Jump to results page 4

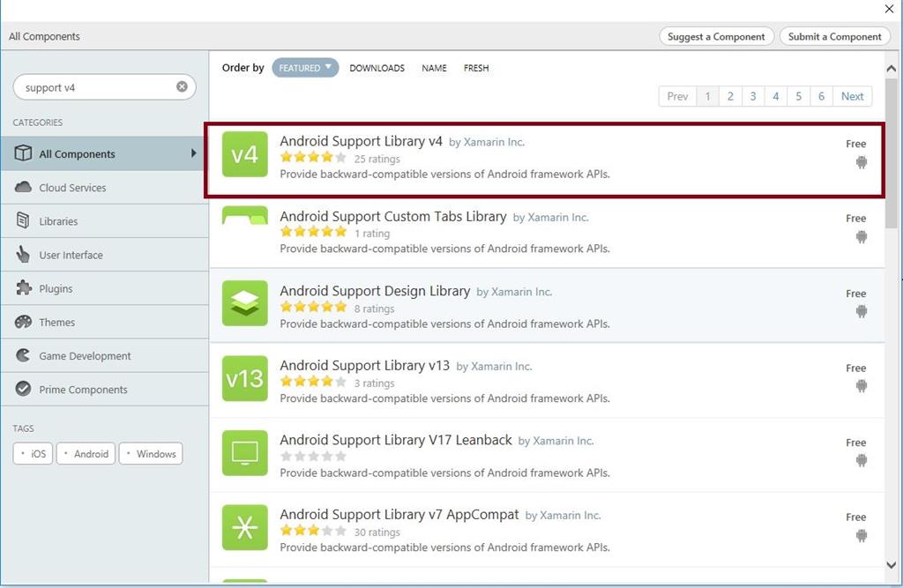click(776, 96)
